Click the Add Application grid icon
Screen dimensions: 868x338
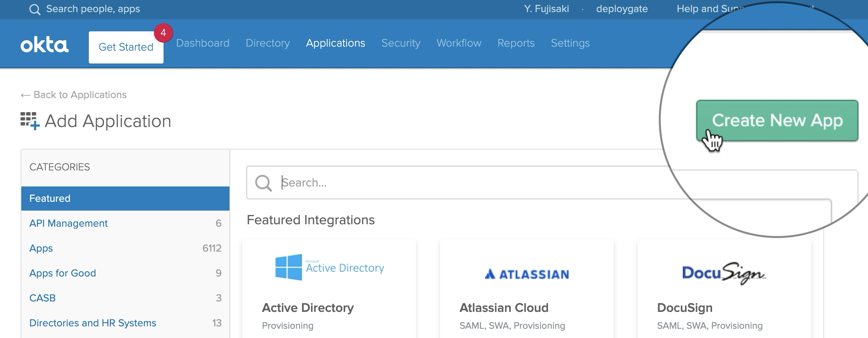click(30, 121)
